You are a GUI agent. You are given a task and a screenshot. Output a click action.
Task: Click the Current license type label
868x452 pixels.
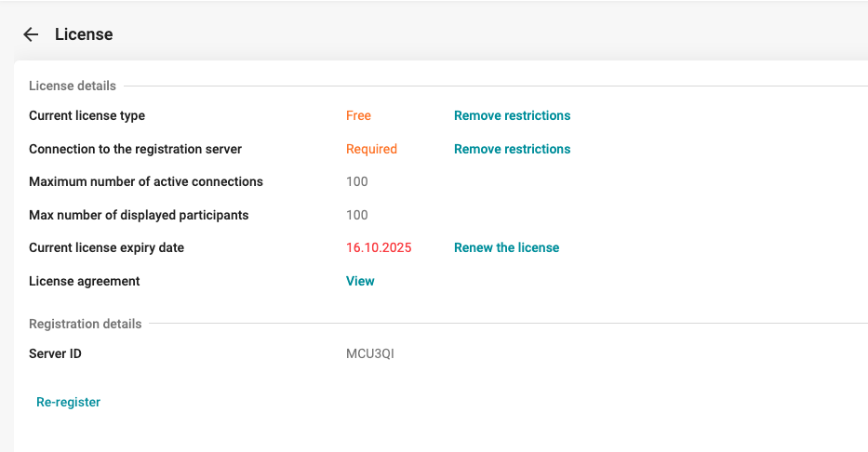coord(87,116)
